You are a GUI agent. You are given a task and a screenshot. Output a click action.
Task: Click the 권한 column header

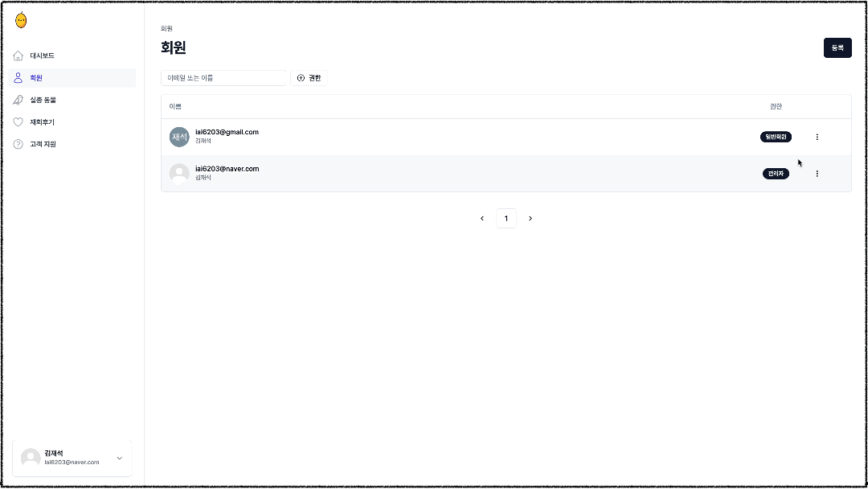[x=776, y=107]
